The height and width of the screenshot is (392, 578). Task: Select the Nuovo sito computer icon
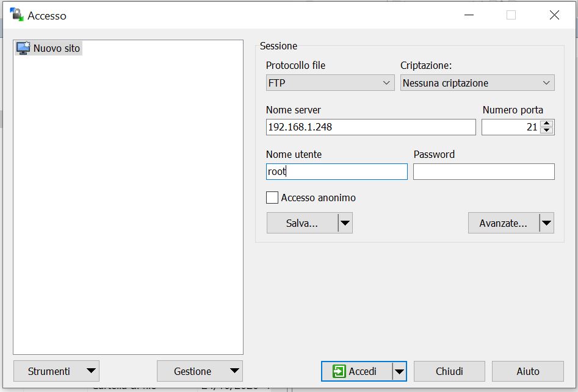pos(23,48)
